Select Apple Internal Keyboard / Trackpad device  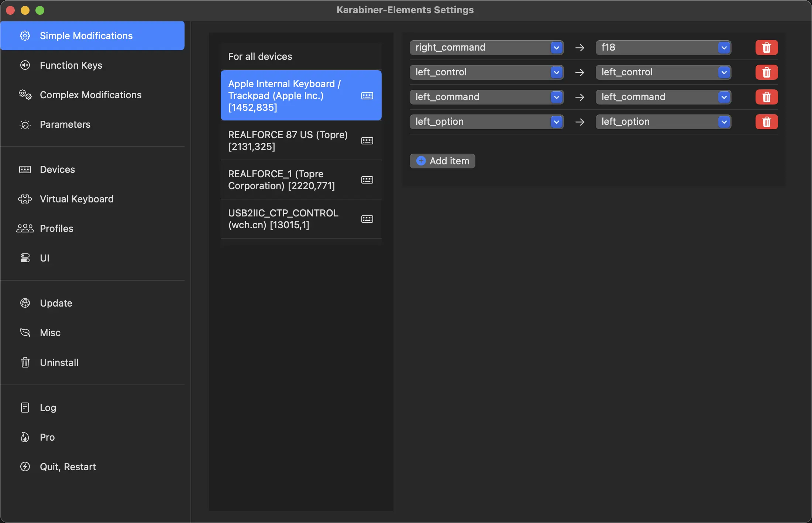pyautogui.click(x=301, y=95)
